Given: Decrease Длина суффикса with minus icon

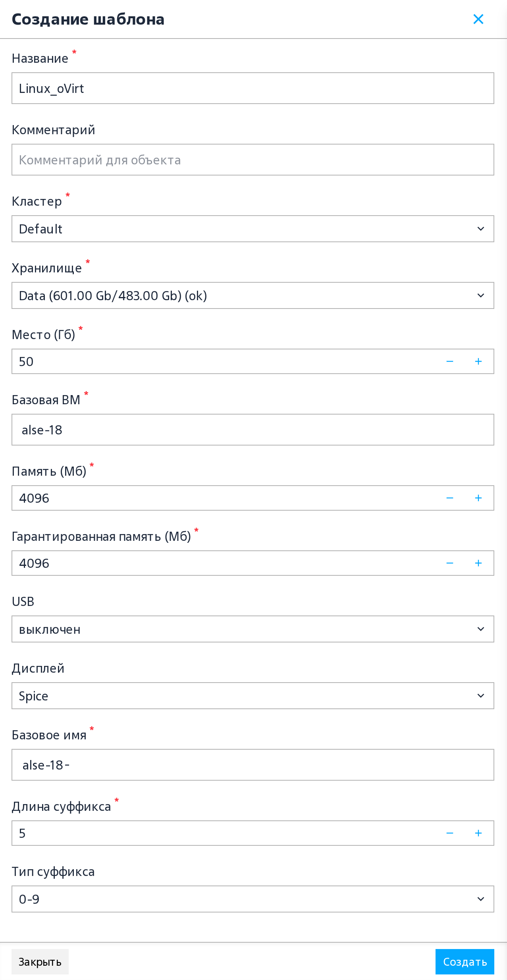Looking at the screenshot, I should click(x=450, y=833).
